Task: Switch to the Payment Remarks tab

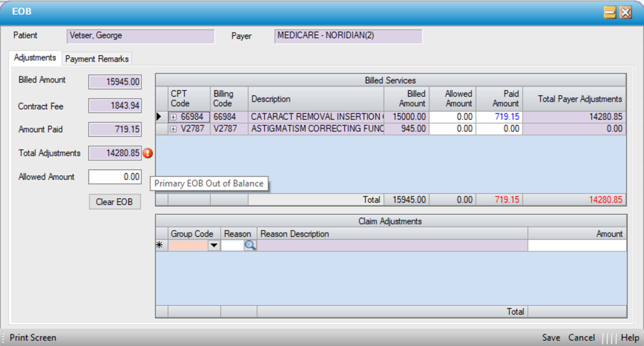Action: (97, 59)
